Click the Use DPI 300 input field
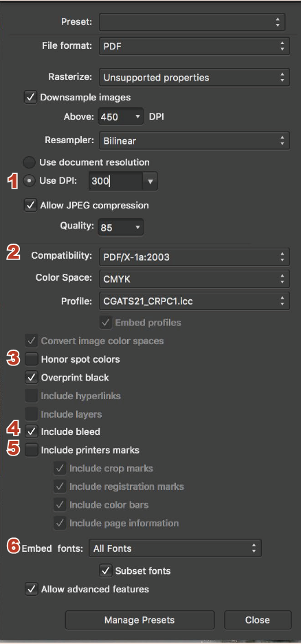 116,181
